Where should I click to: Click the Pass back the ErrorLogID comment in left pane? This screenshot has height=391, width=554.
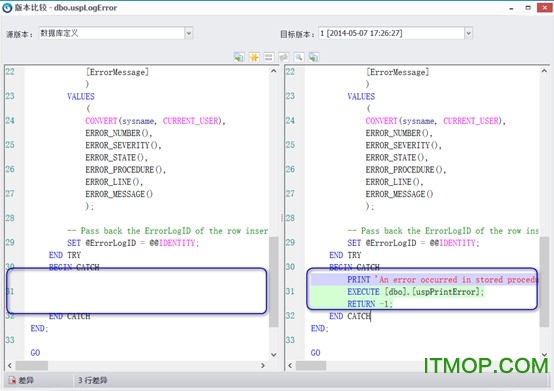(167, 231)
